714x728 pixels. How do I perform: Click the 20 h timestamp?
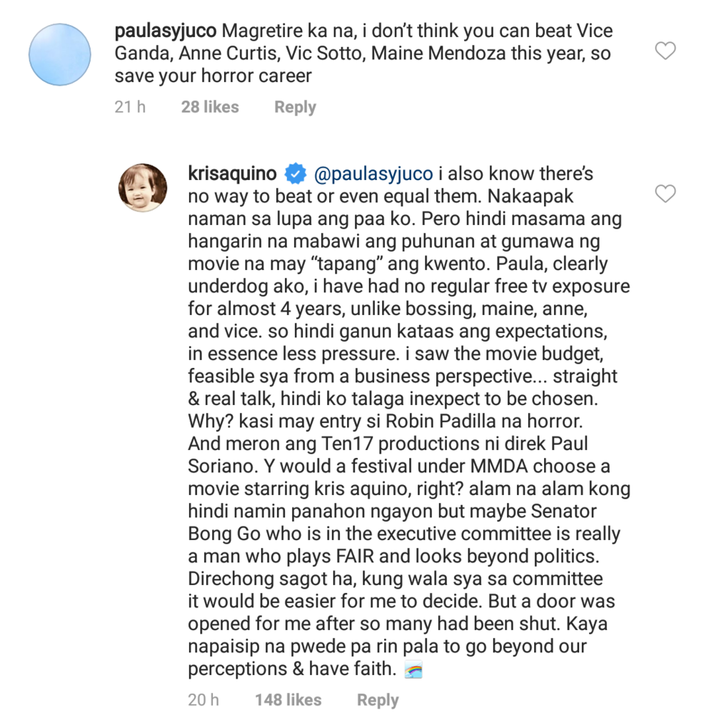coord(203,699)
